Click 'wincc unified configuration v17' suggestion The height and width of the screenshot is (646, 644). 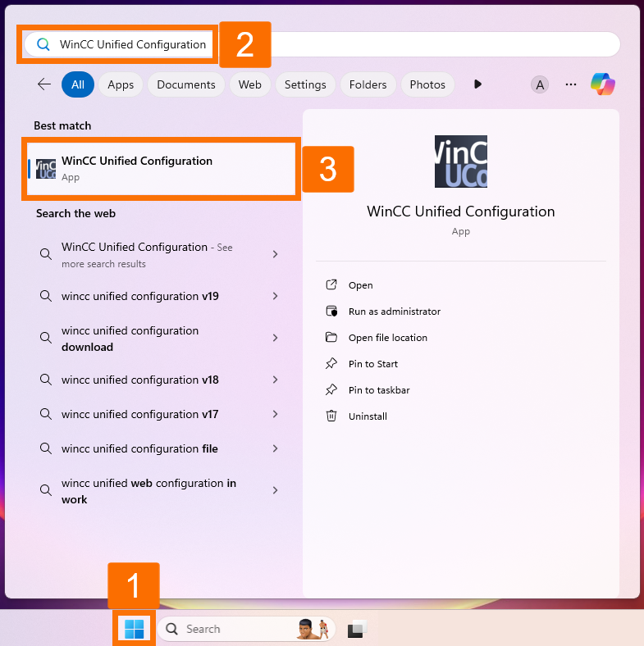click(139, 414)
